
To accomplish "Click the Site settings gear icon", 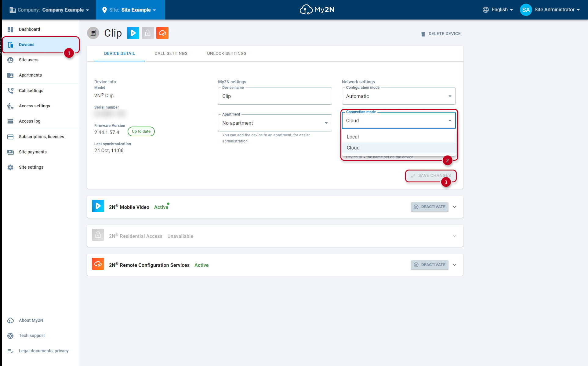I will point(10,167).
